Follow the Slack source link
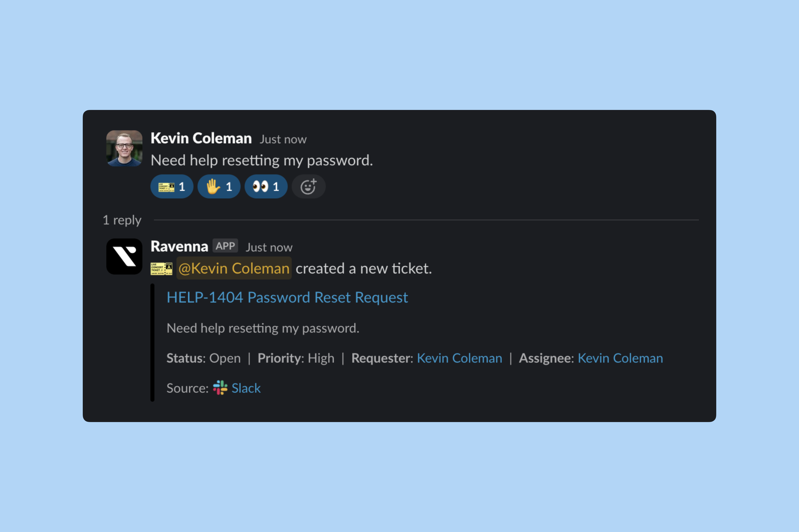This screenshot has height=532, width=799. (x=246, y=388)
